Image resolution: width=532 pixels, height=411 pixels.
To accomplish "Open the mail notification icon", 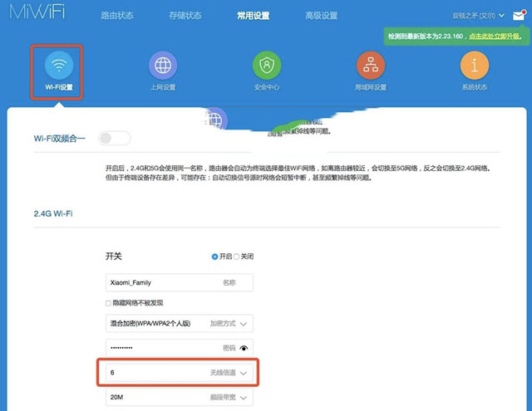I will tap(519, 15).
